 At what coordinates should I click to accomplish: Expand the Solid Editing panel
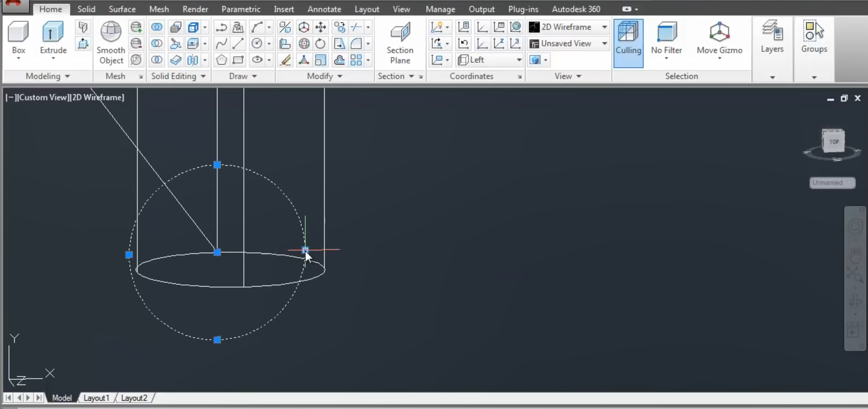178,76
